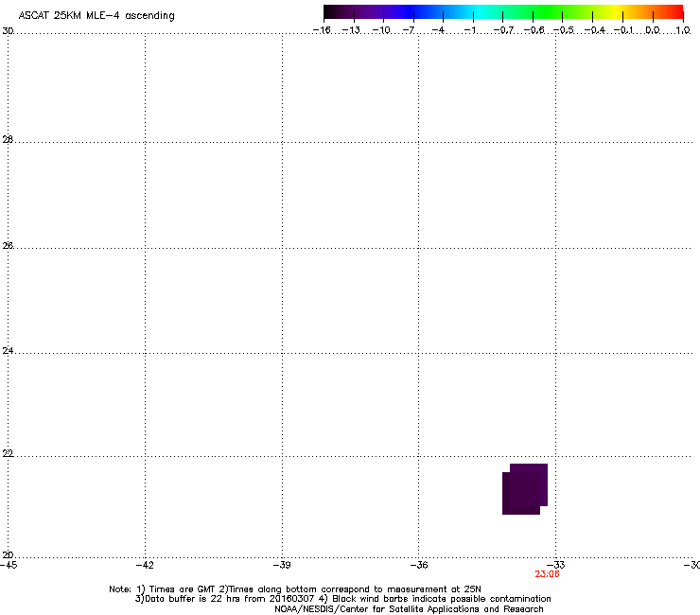Click the red 23:06 pass time label
This screenshot has height=615, width=700.
pyautogui.click(x=547, y=574)
